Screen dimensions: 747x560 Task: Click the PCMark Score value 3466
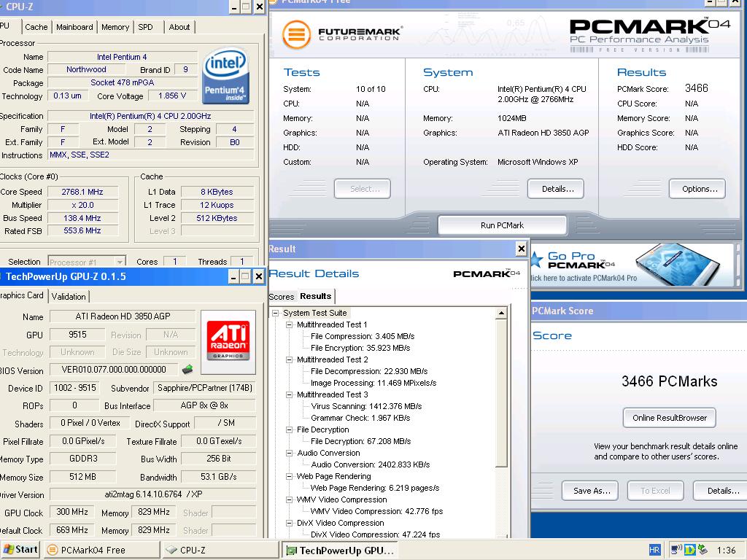point(697,88)
